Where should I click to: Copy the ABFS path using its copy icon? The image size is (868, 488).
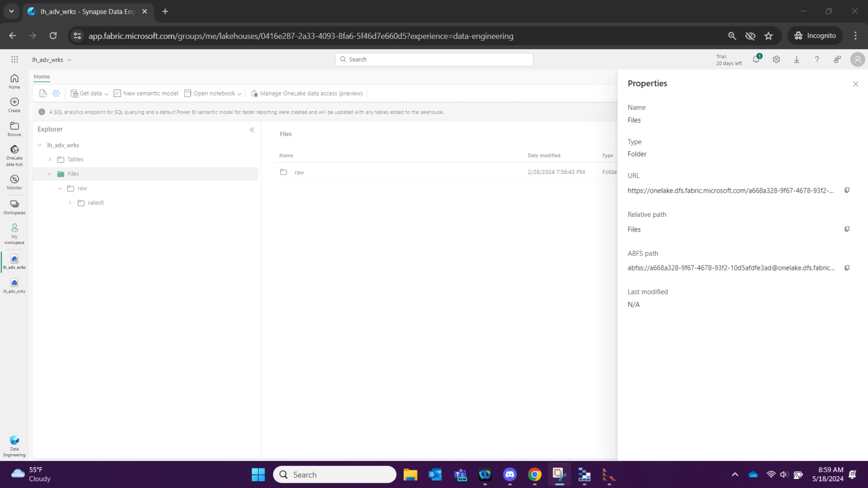click(847, 267)
